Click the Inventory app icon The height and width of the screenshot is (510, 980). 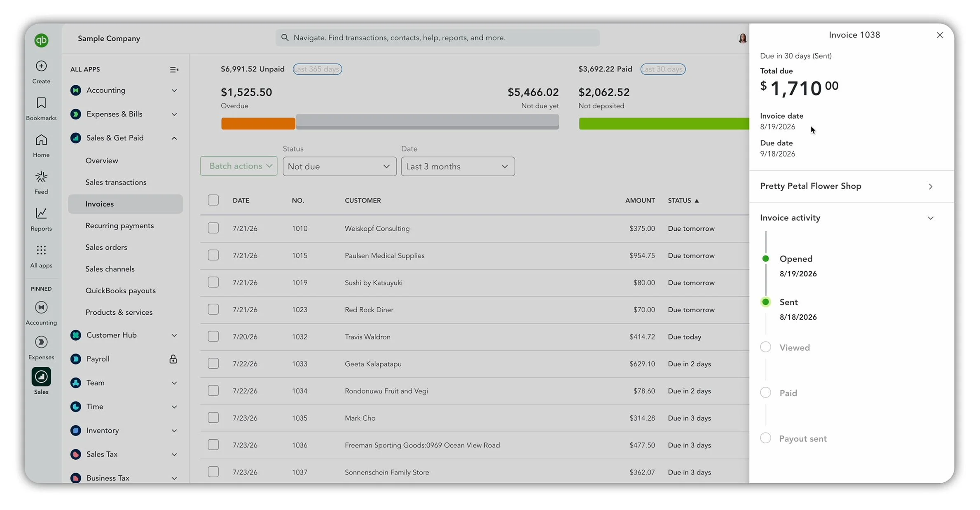pos(76,430)
